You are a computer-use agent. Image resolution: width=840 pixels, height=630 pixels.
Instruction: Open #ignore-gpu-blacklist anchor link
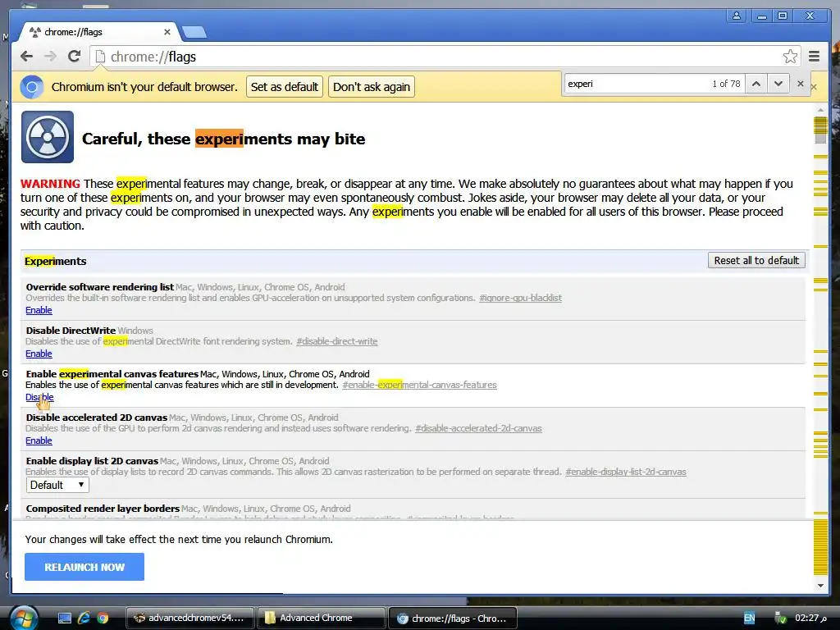520,298
